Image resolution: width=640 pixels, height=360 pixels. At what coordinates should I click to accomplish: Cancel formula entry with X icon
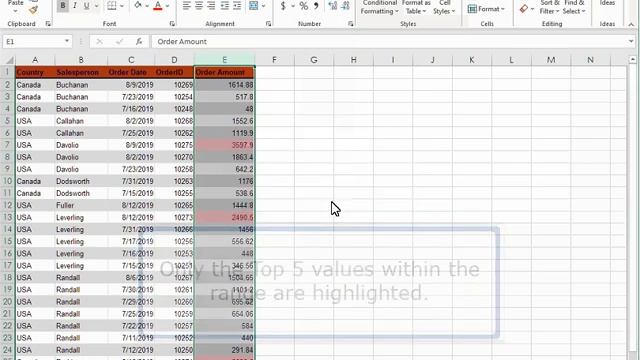point(99,42)
